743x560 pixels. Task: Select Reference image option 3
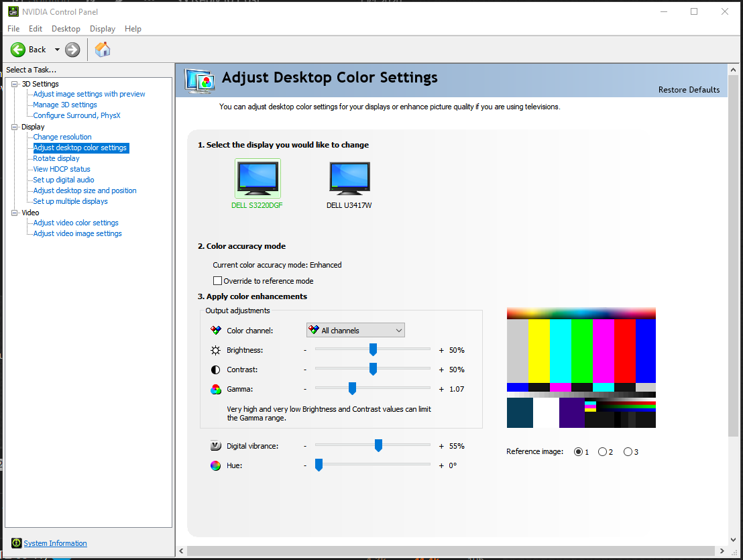pyautogui.click(x=628, y=451)
